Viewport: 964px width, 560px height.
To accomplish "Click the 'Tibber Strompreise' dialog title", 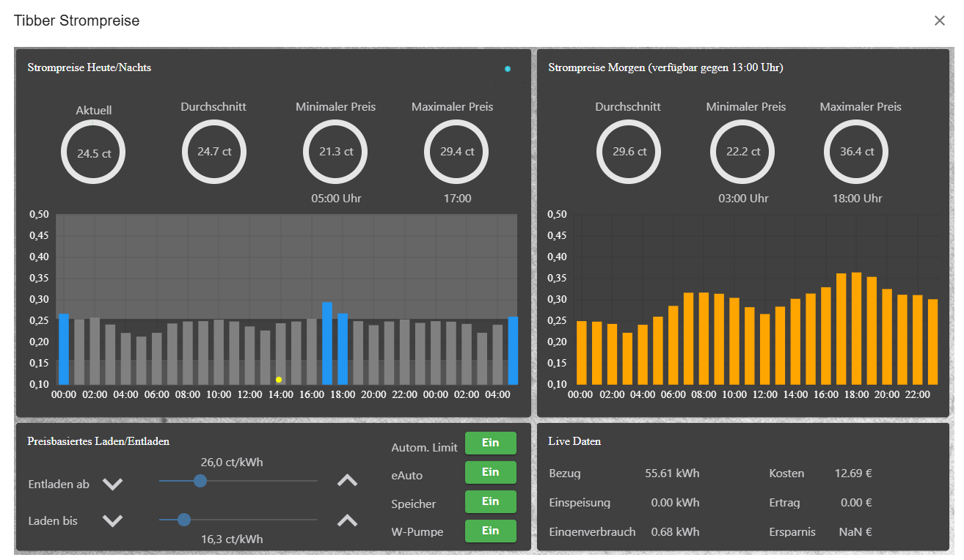I will click(76, 21).
